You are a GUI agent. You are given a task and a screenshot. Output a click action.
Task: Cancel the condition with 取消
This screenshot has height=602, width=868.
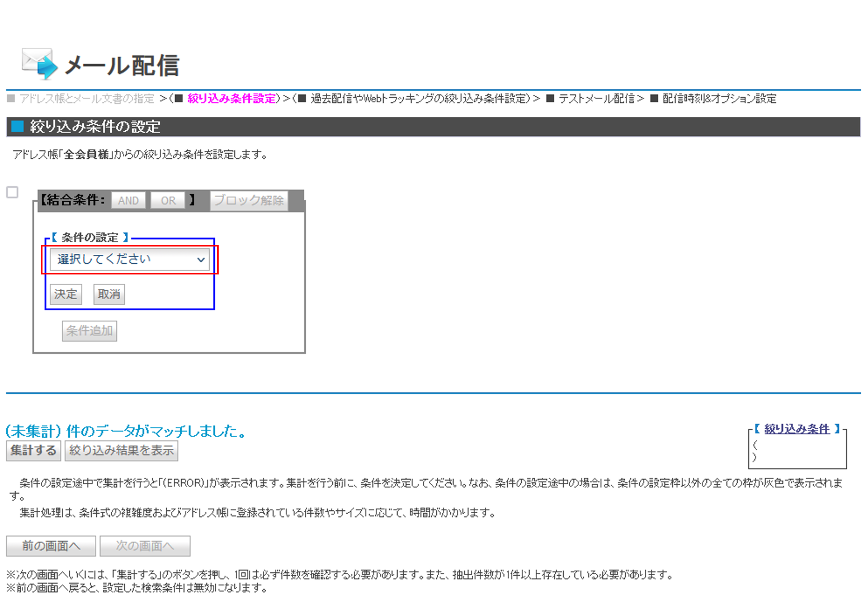tap(108, 294)
